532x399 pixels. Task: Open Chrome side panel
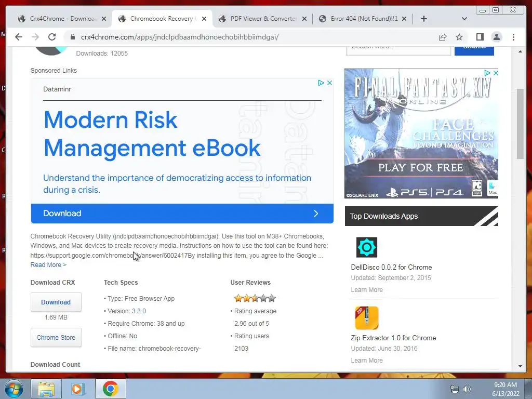pos(480,37)
